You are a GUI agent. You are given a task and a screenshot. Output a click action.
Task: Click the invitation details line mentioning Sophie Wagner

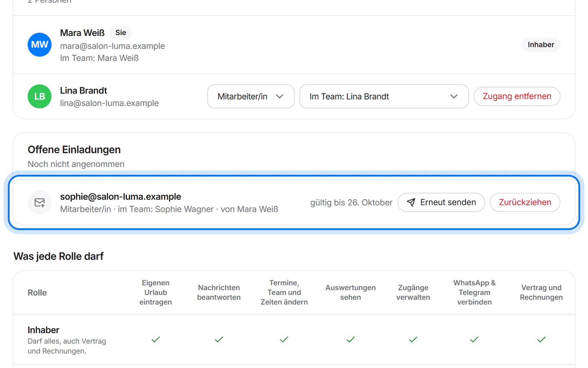coord(169,209)
